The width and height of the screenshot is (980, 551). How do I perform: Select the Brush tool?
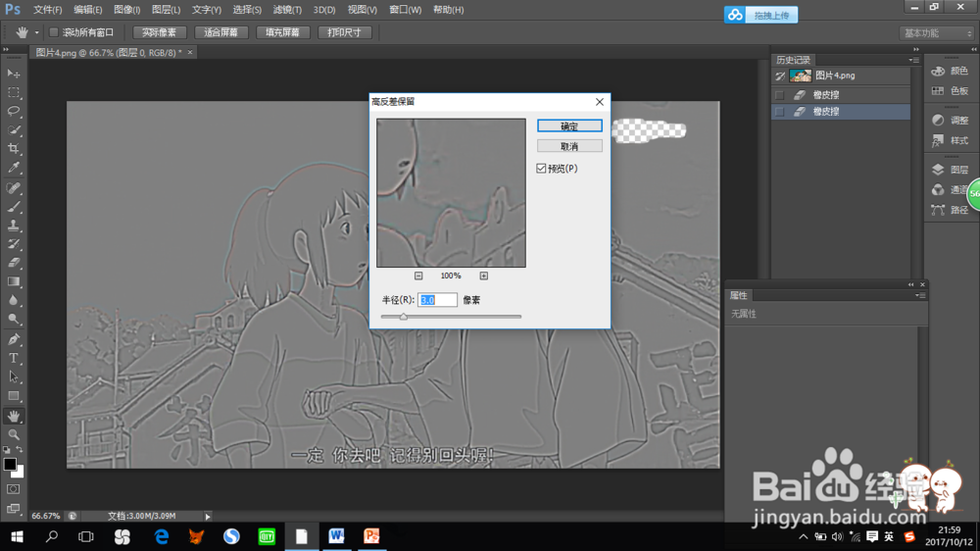(x=14, y=207)
